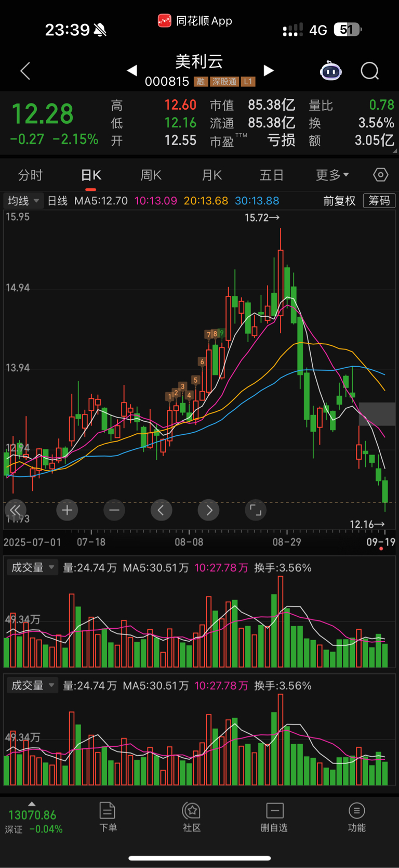The width and height of the screenshot is (399, 868).
Task: Go back with the left chevron
Action: click(25, 71)
